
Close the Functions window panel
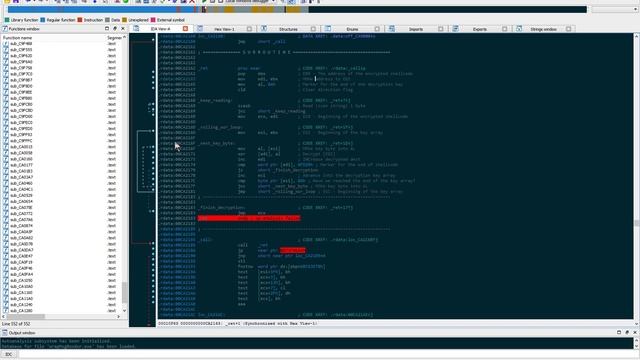[123, 29]
